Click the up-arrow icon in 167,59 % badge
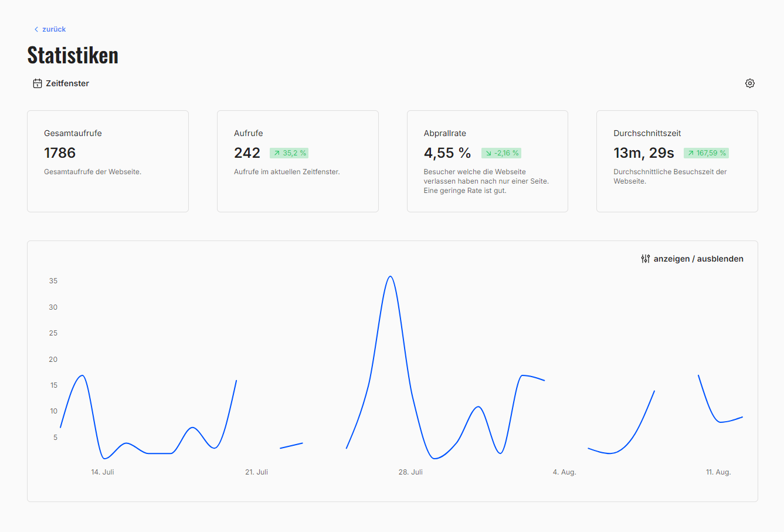 pos(691,153)
